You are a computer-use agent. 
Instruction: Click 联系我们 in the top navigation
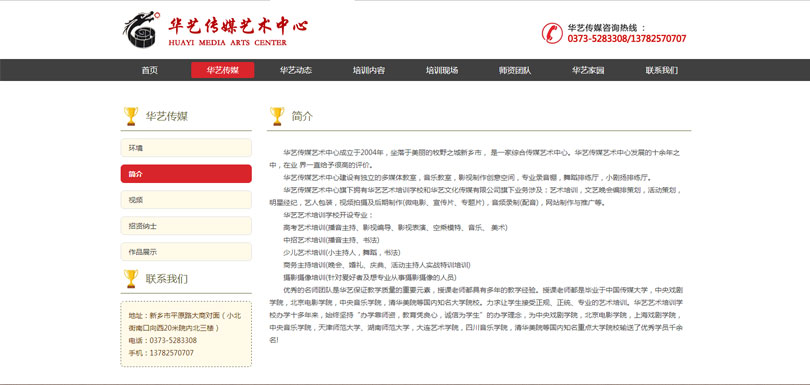(661, 70)
